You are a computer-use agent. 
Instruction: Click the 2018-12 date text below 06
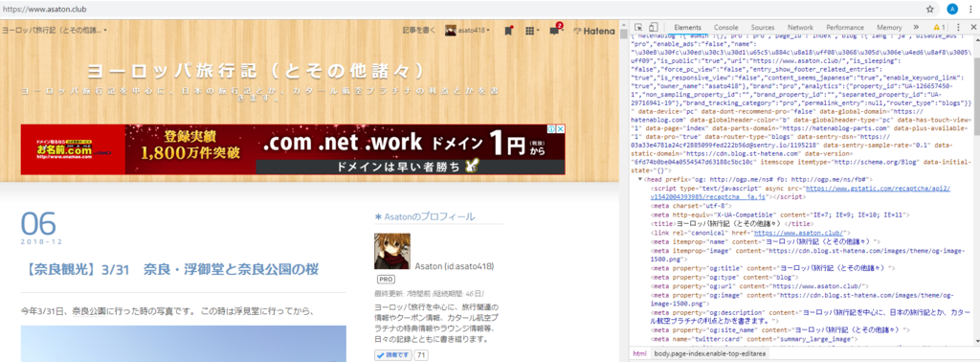point(41,242)
